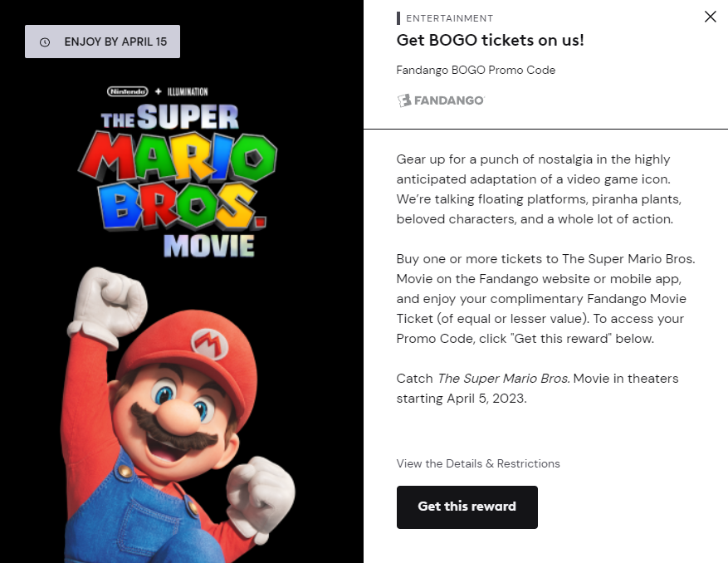728x563 pixels.
Task: Open the Fandango brand logo link
Action: coord(440,100)
